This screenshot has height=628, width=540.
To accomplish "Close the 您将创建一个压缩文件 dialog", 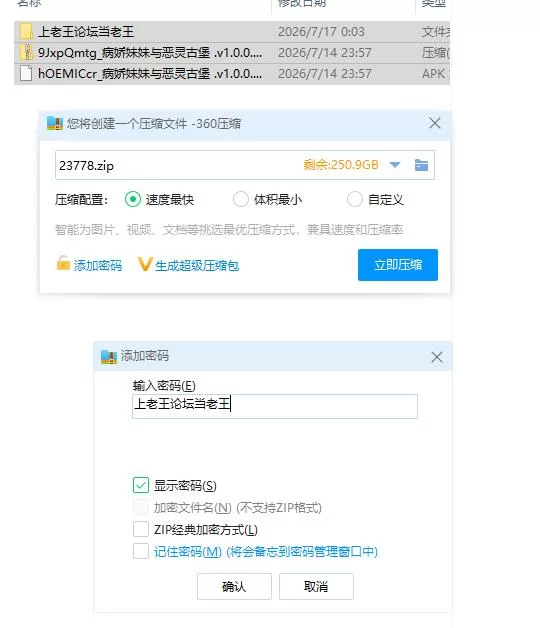I will [435, 123].
